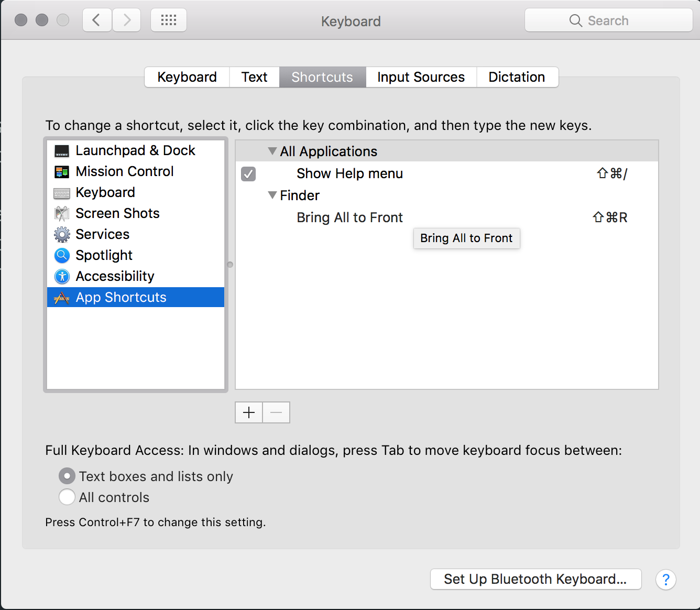
Task: Click Set Up Bluetooth Keyboard button
Action: pyautogui.click(x=535, y=579)
